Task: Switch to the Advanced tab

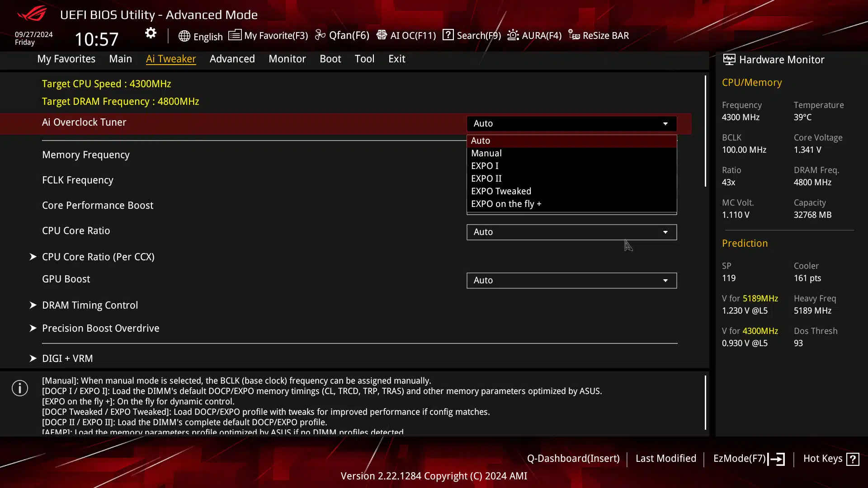Action: [232, 59]
